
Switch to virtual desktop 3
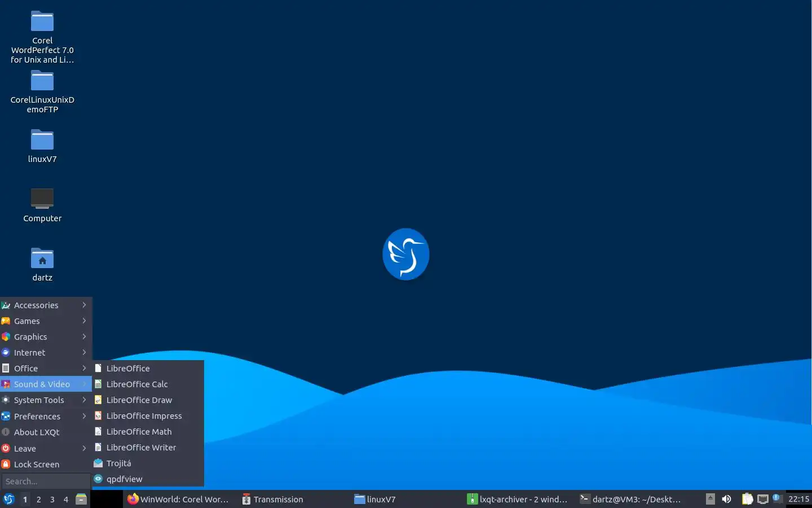click(52, 499)
